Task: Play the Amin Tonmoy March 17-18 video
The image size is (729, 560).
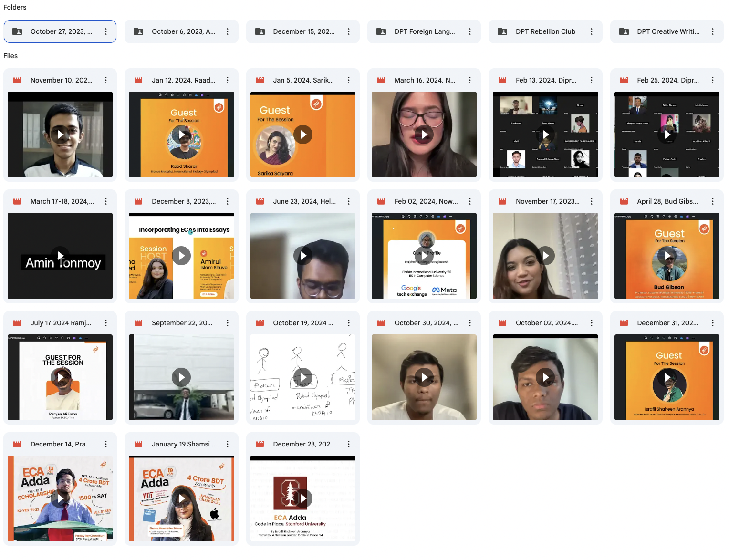Action: 60,256
